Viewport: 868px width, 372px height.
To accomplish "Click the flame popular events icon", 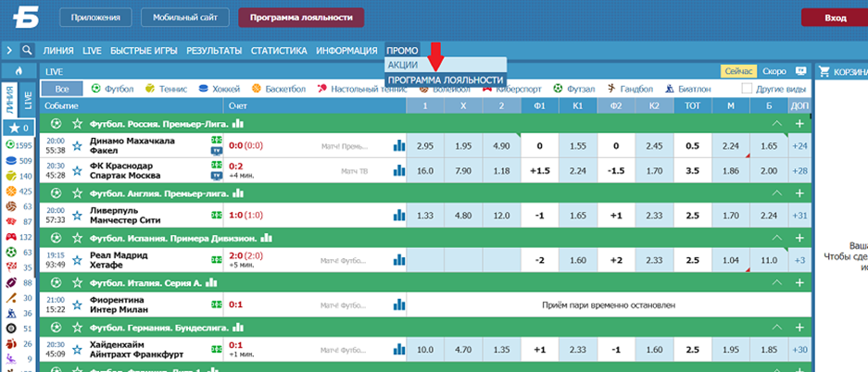I will coord(19,72).
